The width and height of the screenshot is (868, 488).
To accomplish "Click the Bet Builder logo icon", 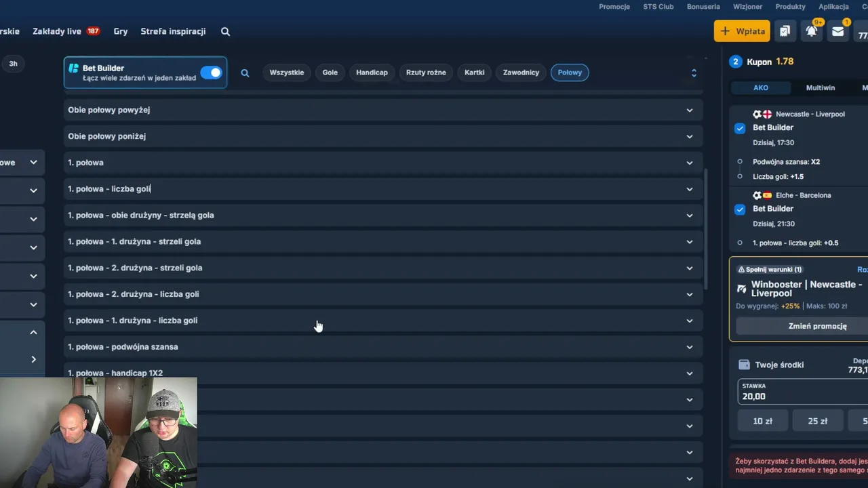I will (74, 68).
